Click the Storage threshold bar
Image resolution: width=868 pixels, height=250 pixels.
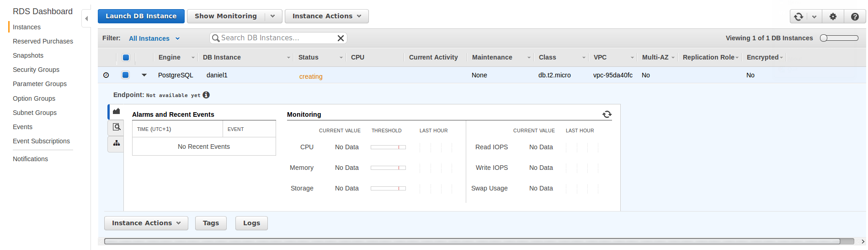pos(388,188)
